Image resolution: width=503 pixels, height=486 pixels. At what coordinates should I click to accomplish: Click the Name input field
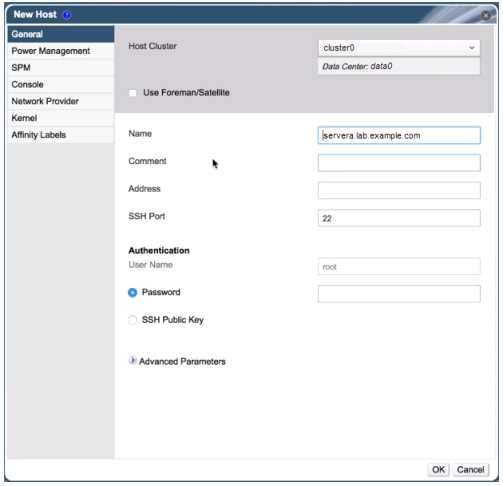(399, 135)
